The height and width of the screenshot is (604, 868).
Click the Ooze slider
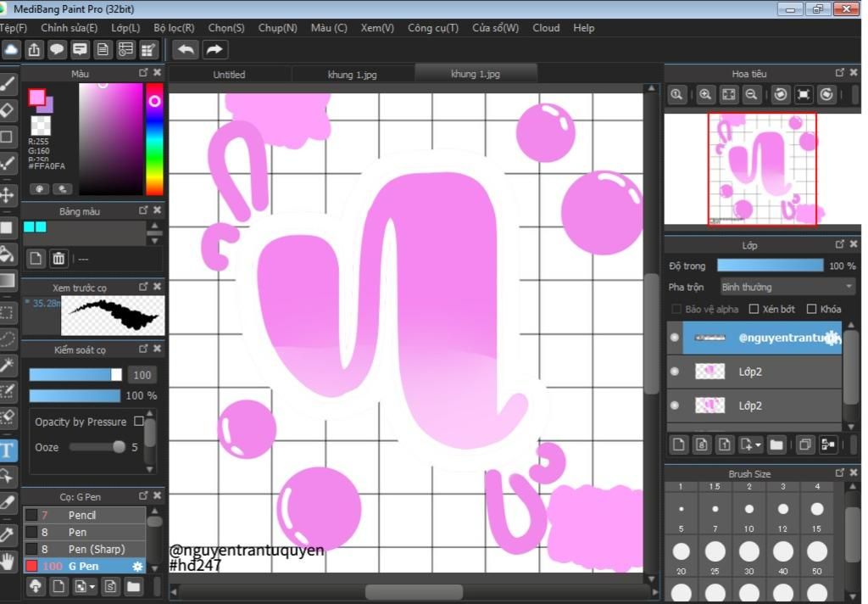97,446
